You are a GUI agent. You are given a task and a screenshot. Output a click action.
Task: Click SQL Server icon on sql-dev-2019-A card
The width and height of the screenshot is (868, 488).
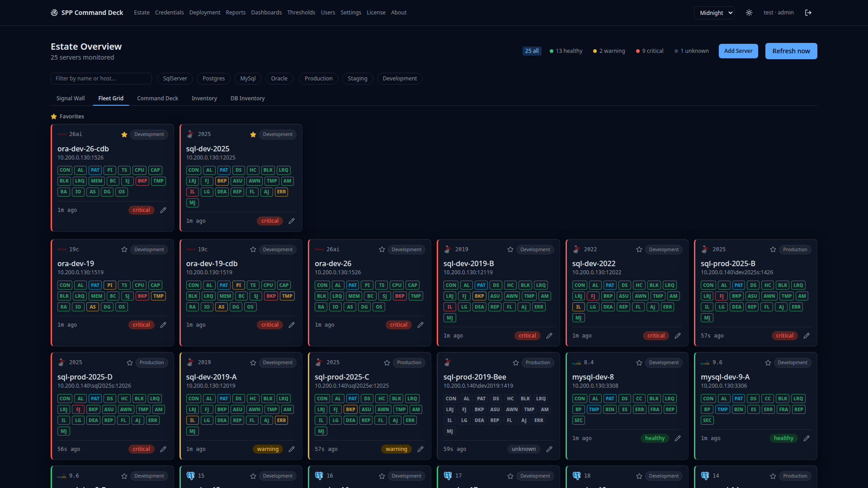190,362
